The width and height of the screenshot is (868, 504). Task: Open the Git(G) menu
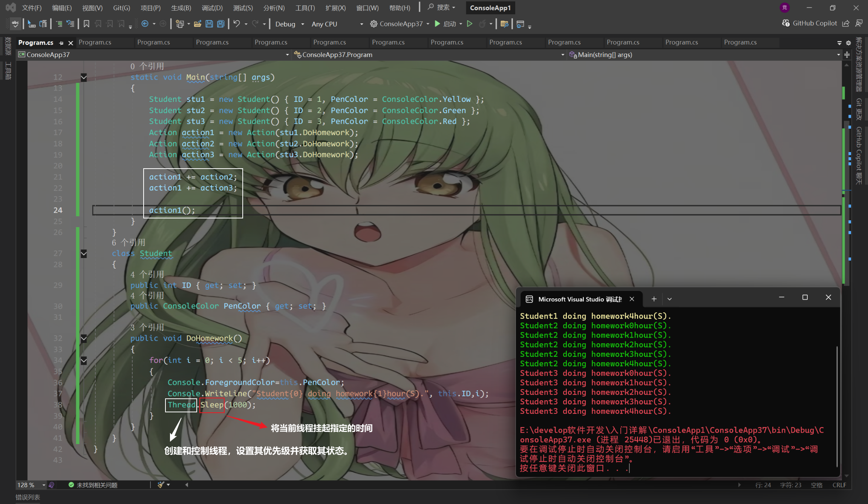pos(122,8)
